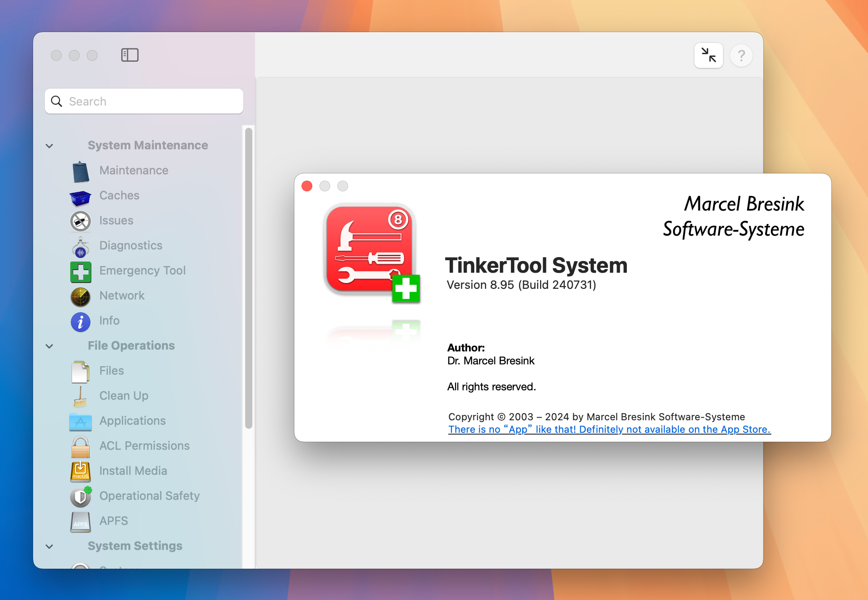The width and height of the screenshot is (868, 600).
Task: Select the APFS sidebar label
Action: click(114, 521)
